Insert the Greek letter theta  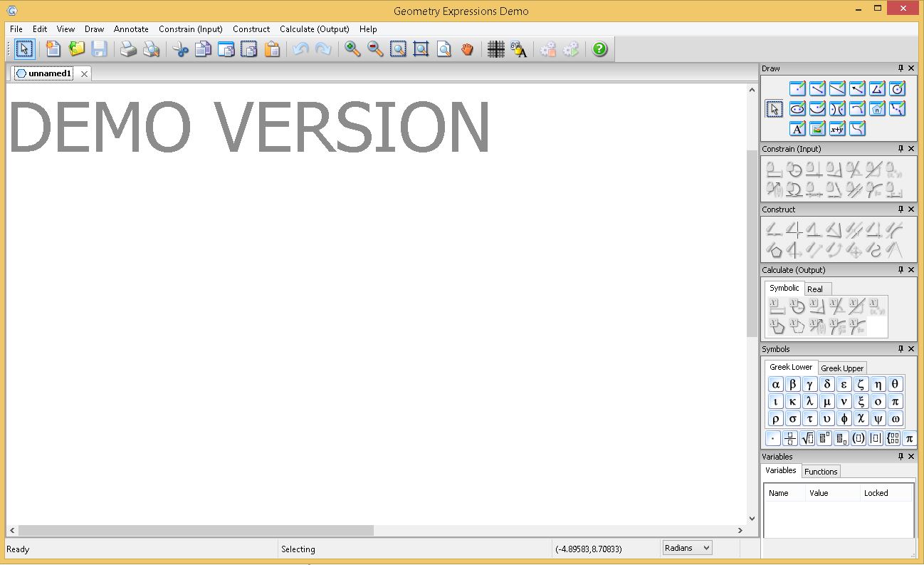(x=896, y=384)
